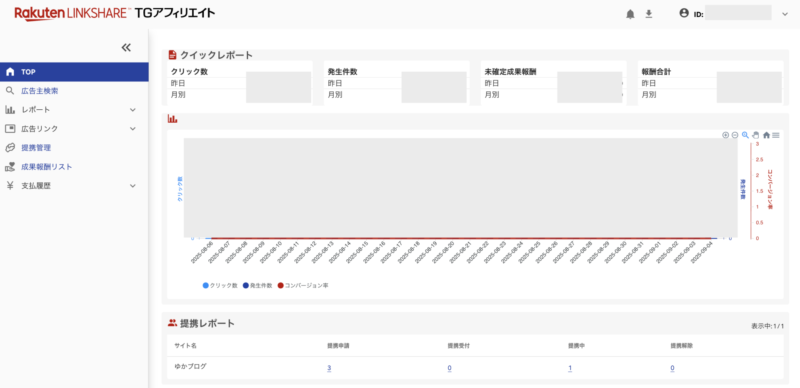Screen dimensions: 800x388
Task: Click the yen icon beside 支払履歴
Action: coord(10,186)
